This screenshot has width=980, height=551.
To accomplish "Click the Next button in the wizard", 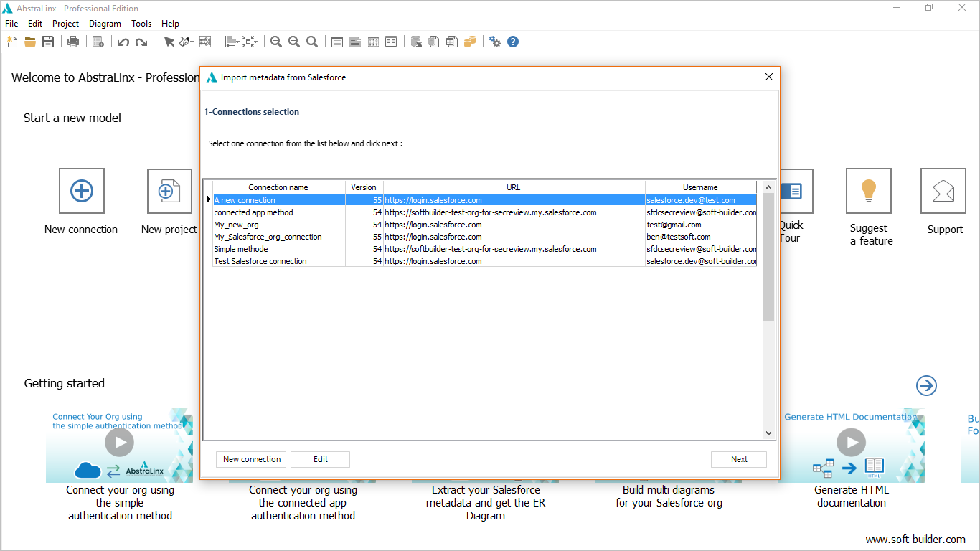I will click(x=738, y=459).
